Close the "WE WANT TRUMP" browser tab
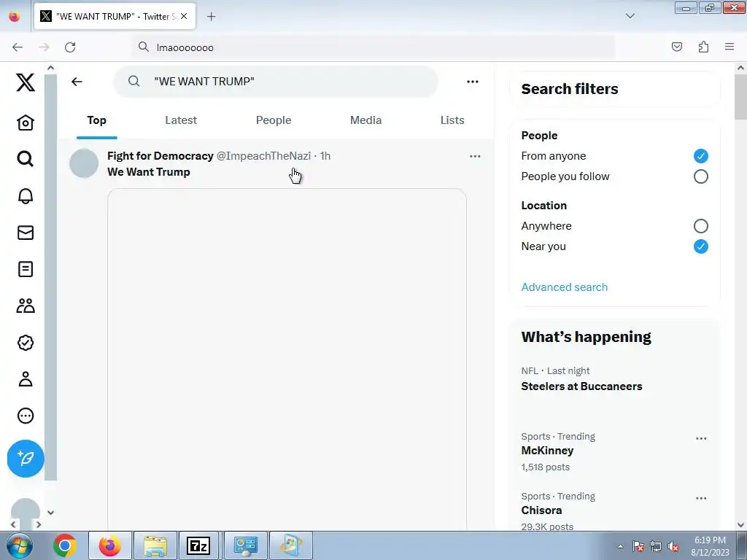747x560 pixels. [184, 16]
